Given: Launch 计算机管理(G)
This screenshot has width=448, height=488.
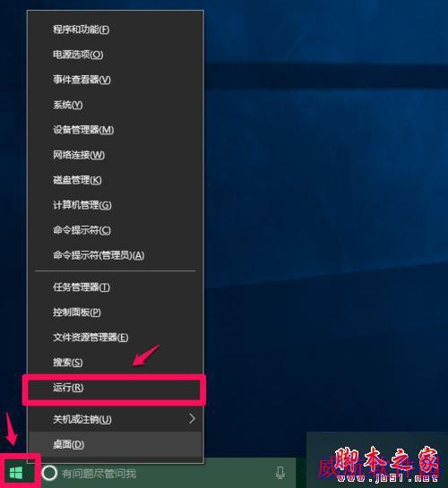Looking at the screenshot, I should point(116,205).
